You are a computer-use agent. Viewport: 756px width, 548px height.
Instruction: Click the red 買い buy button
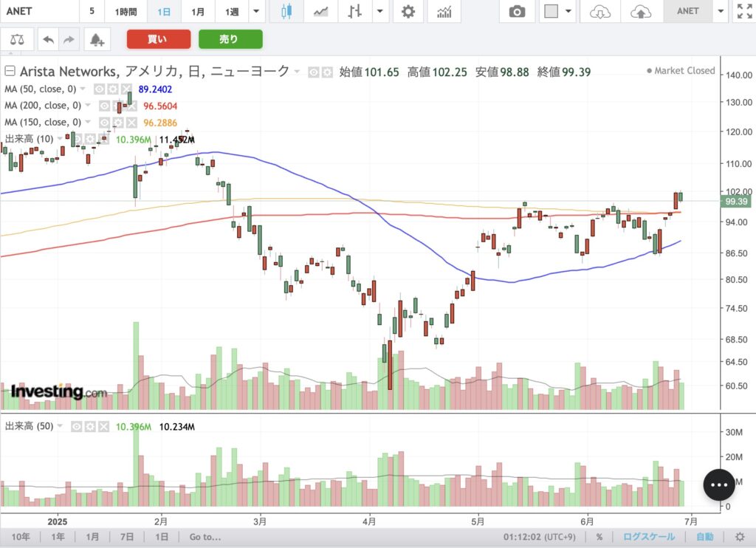(x=159, y=39)
